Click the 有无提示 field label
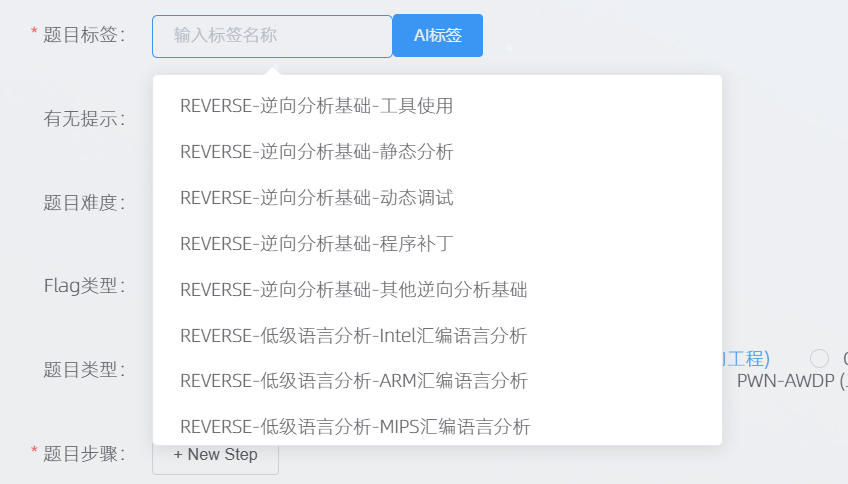 pos(84,119)
